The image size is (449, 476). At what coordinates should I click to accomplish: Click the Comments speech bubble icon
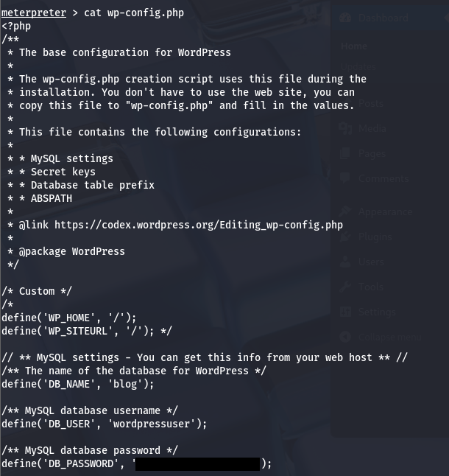coord(346,179)
